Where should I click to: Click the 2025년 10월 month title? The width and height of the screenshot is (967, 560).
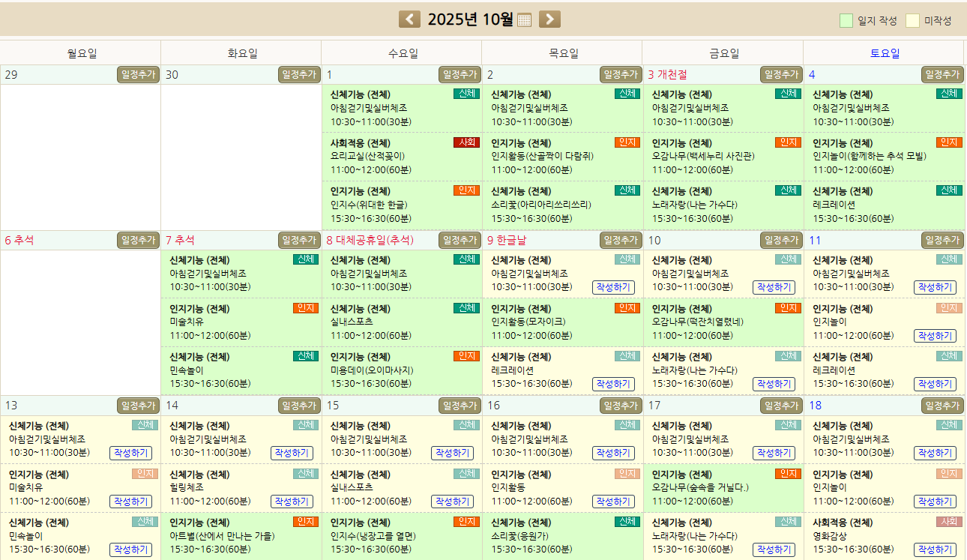click(470, 20)
